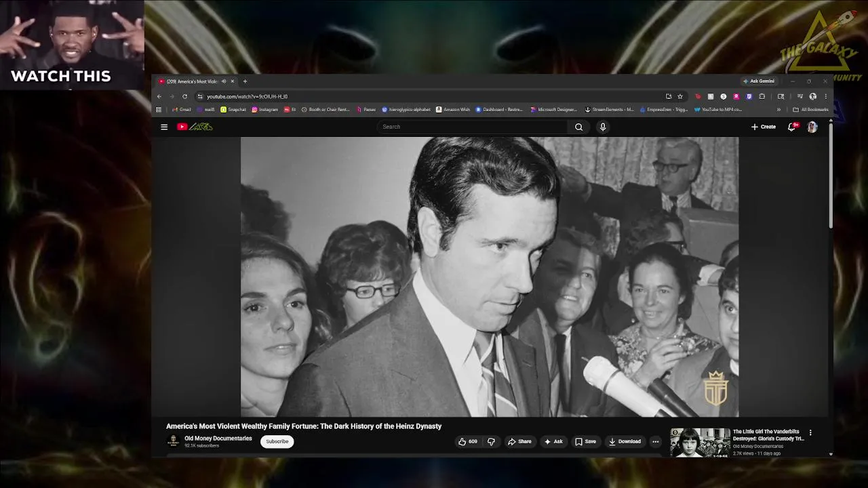Click the address bar URL
Image resolution: width=868 pixels, height=488 pixels.
point(247,96)
